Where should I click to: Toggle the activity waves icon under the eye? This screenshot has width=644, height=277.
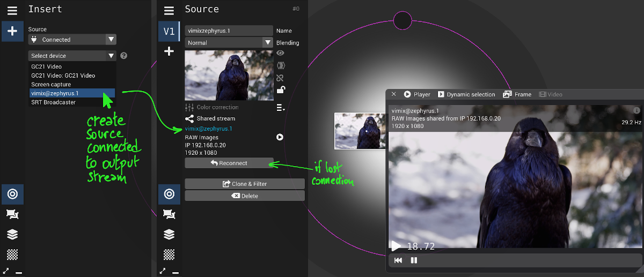[x=280, y=65]
